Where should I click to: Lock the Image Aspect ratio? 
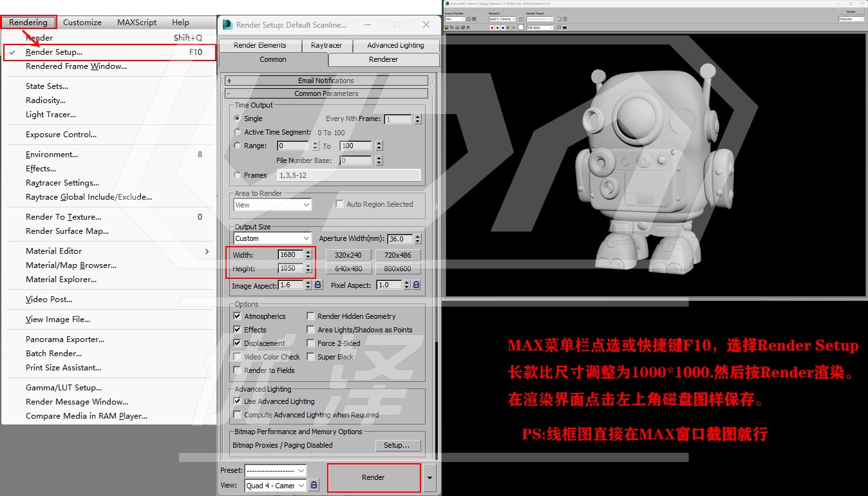click(317, 285)
